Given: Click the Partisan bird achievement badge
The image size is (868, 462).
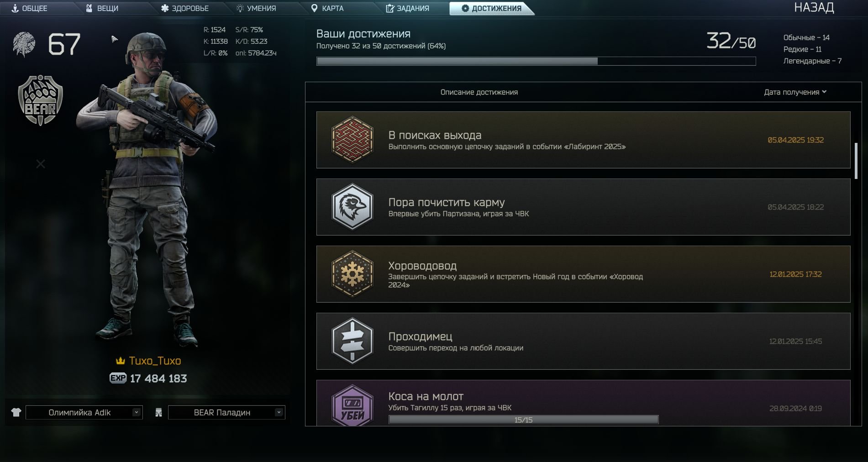Looking at the screenshot, I should tap(352, 207).
